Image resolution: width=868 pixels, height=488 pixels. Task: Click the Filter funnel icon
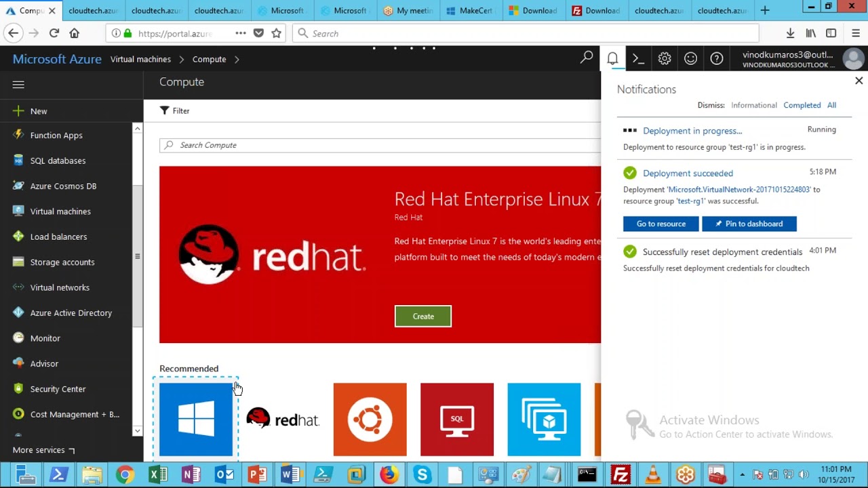(x=164, y=110)
